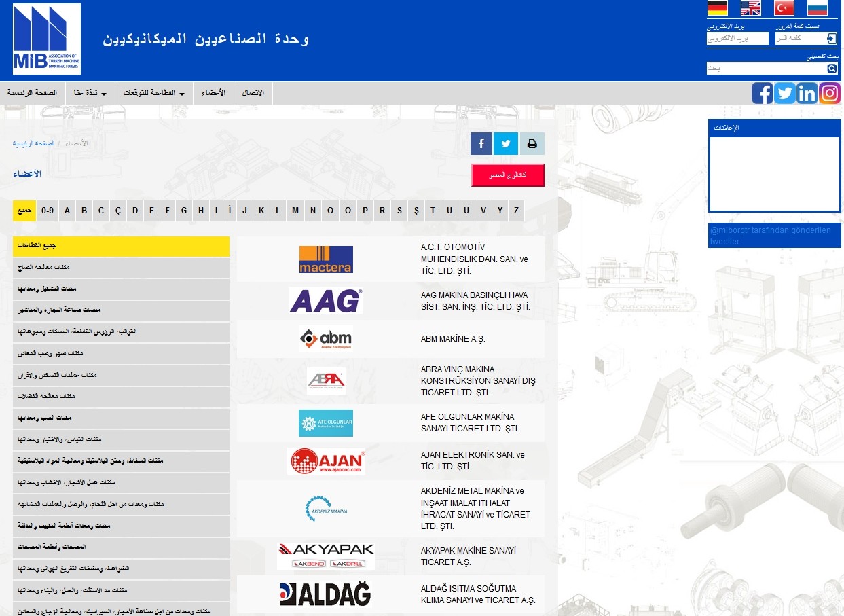844x616 pixels.
Task: Open @miborgtr tweets link
Action: [x=771, y=236]
